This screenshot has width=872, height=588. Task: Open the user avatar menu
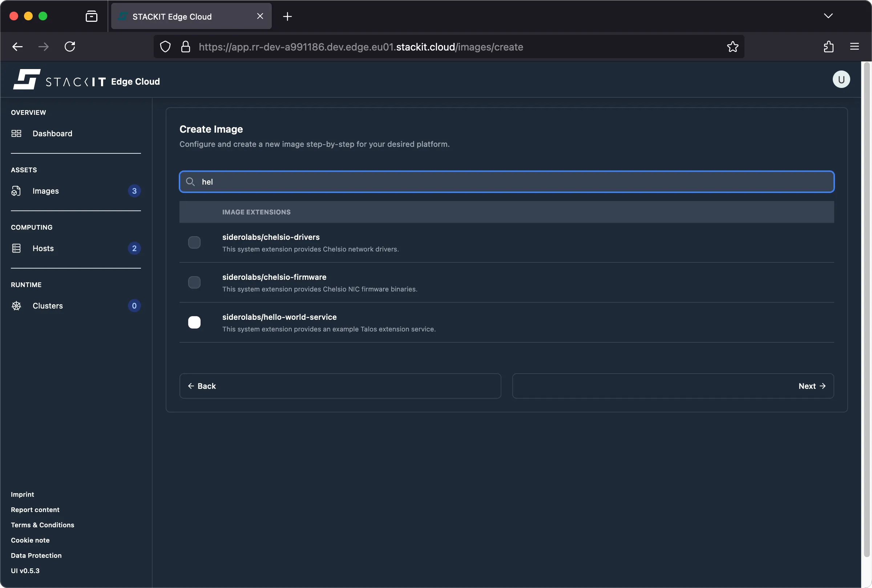pyautogui.click(x=840, y=79)
